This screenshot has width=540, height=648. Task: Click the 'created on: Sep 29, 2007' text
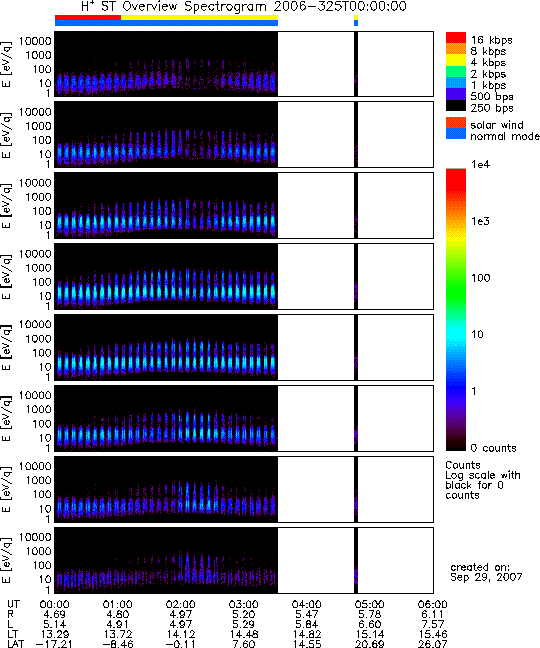point(486,572)
